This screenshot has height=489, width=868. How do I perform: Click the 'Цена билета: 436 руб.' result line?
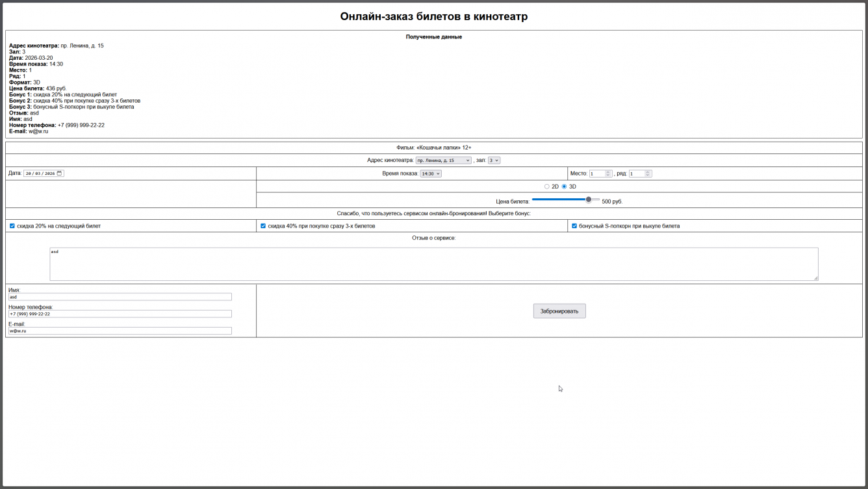click(38, 88)
